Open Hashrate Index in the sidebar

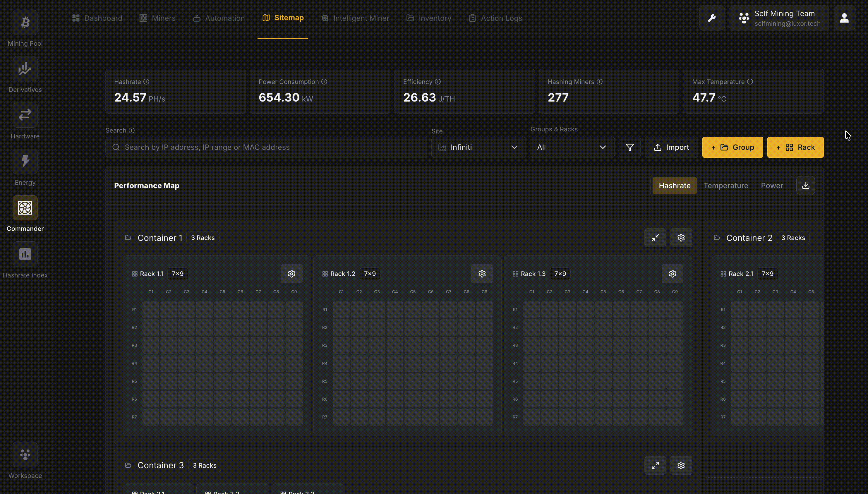25,254
